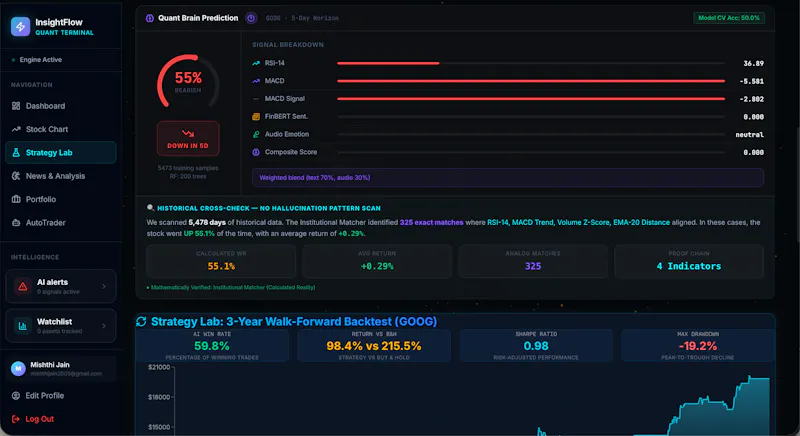800x436 pixels.
Task: Click the 5473 training samples text
Action: pyautogui.click(x=188, y=168)
